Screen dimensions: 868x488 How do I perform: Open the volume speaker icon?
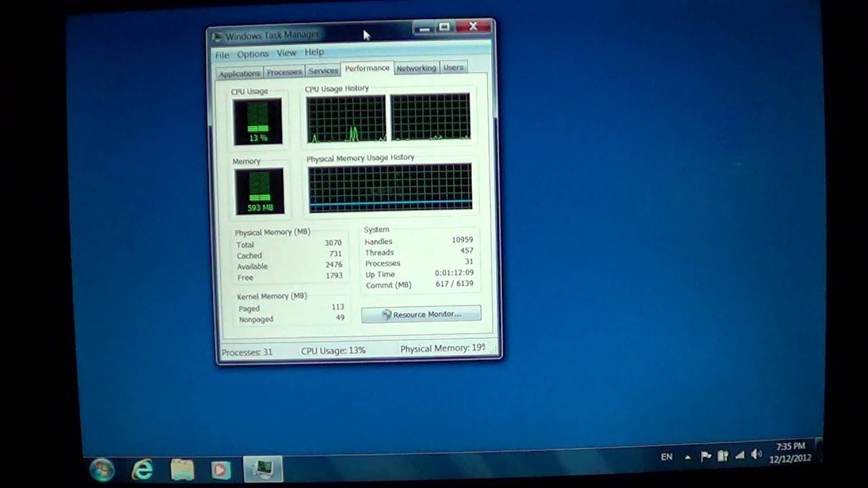[757, 453]
